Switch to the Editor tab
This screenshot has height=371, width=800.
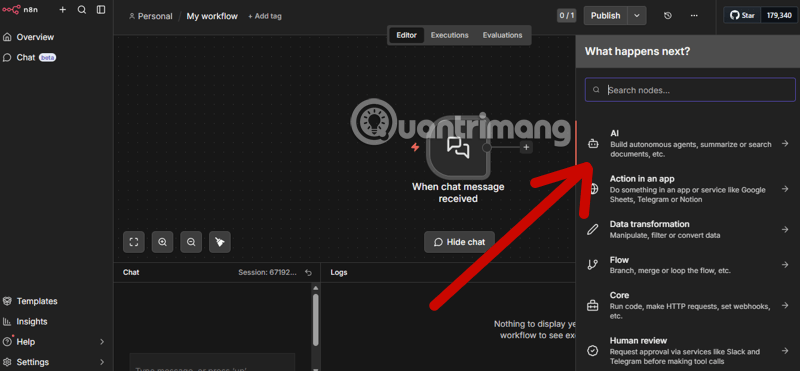[x=407, y=35]
